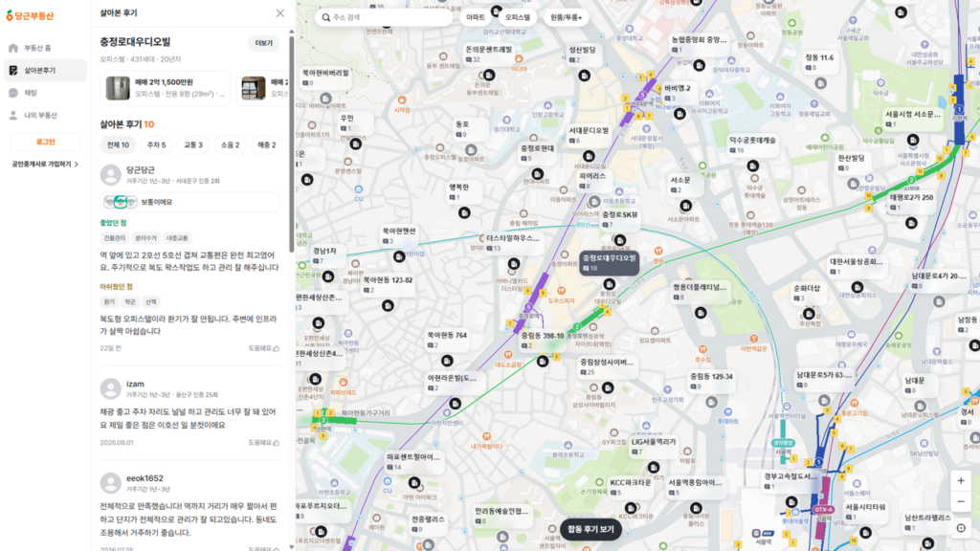Viewport: 980px width, 551px height.
Task: Click the 당근부동산 carrot logo
Action: coord(30,15)
